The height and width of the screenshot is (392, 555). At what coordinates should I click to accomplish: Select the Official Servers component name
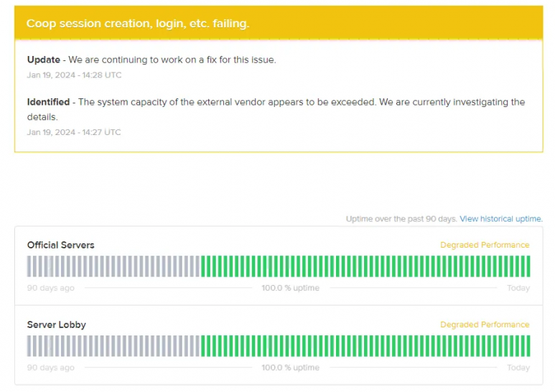(x=60, y=245)
